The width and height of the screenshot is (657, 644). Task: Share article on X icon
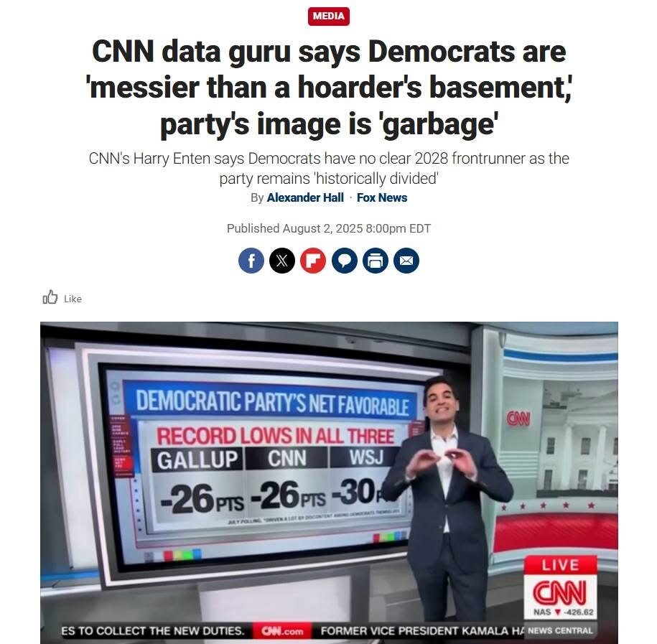[x=282, y=261]
